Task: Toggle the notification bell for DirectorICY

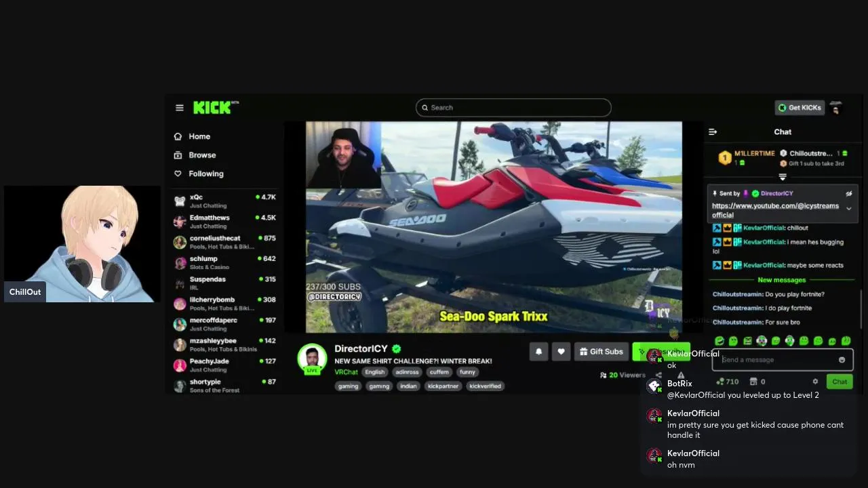Action: click(538, 351)
